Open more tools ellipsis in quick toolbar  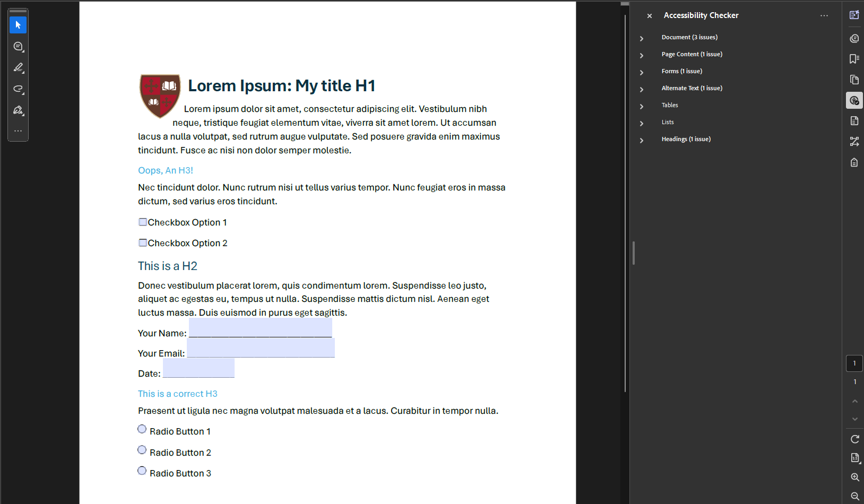[x=18, y=131]
